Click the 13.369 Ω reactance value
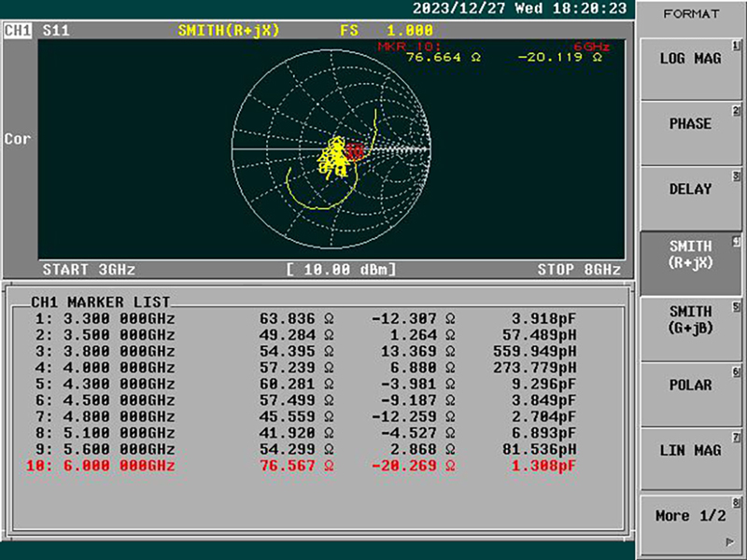747x560 pixels. (417, 352)
